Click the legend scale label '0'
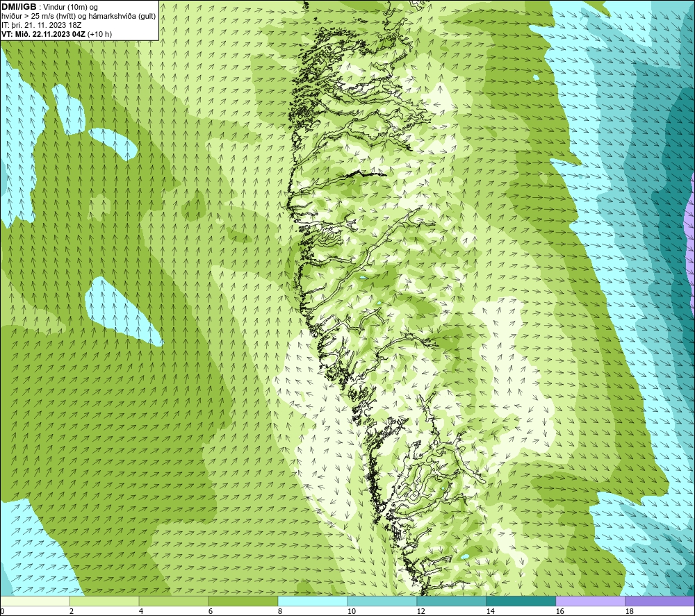 (x=2, y=612)
